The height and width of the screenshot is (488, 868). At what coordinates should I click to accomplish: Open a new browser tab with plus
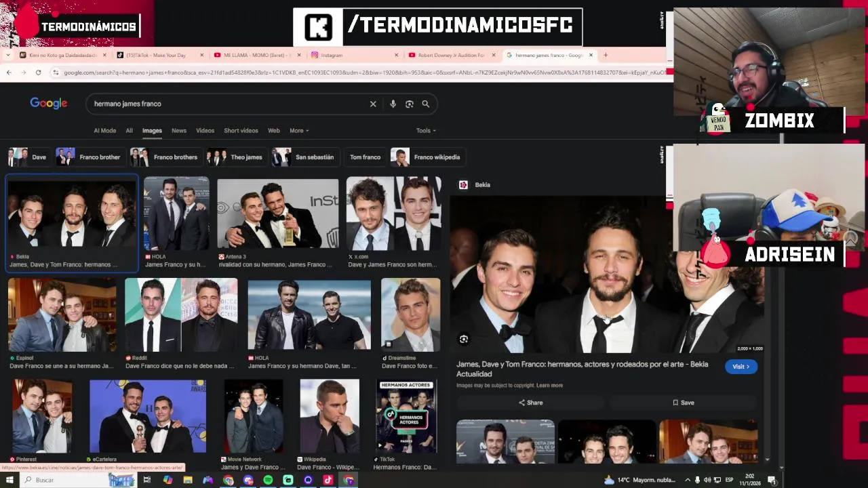[606, 55]
